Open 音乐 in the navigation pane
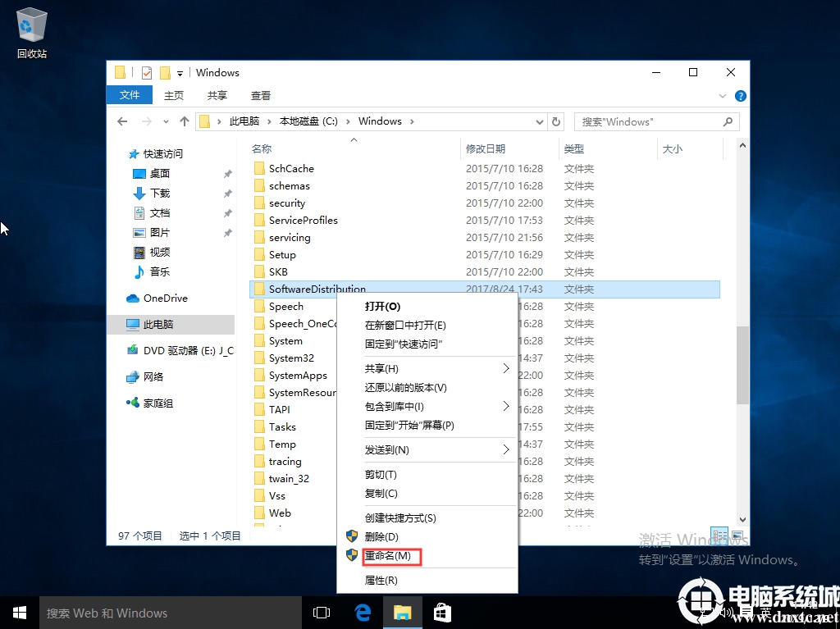Screen dimensions: 840x629 (160, 271)
